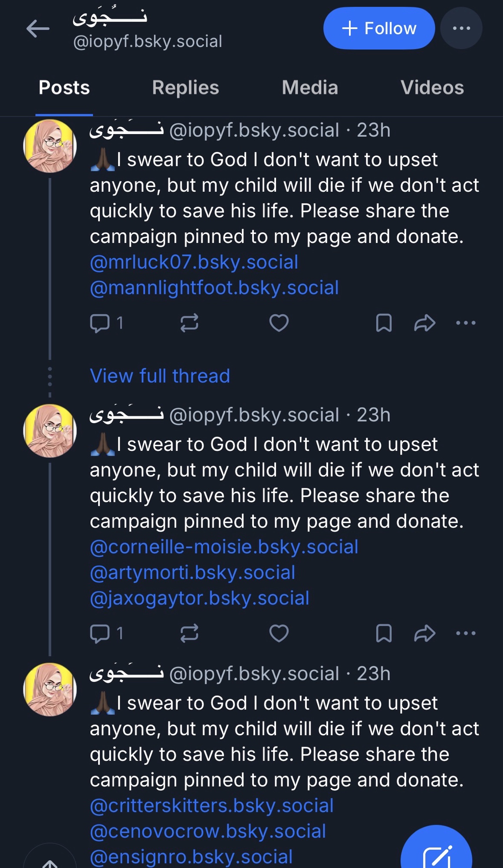The image size is (503, 868).
Task: Click View full thread link
Action: tap(160, 376)
